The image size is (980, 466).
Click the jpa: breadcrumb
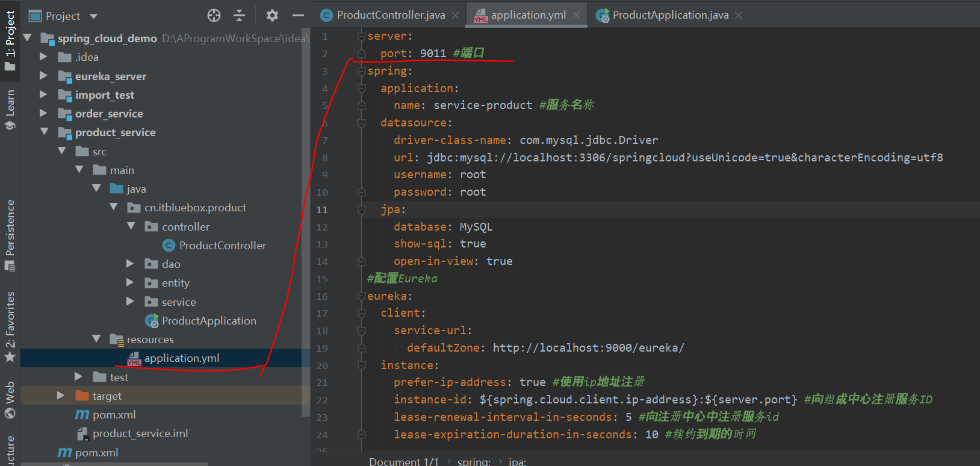pos(517,461)
